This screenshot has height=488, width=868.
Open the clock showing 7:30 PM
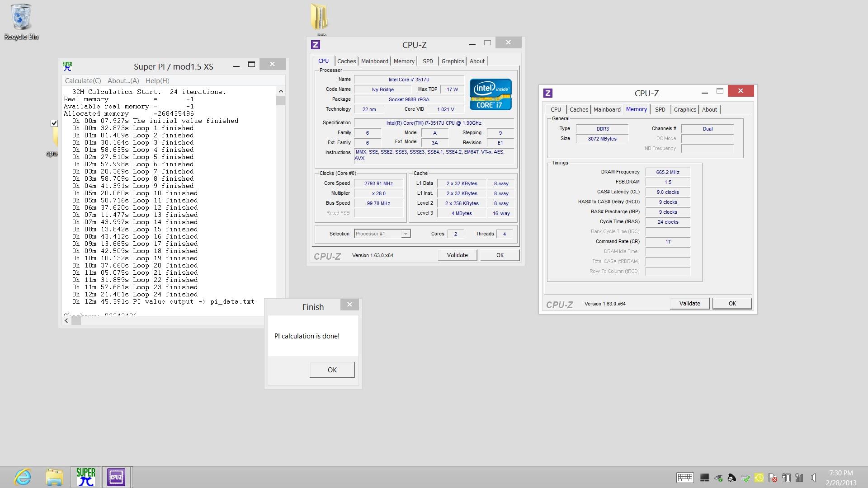pos(841,478)
